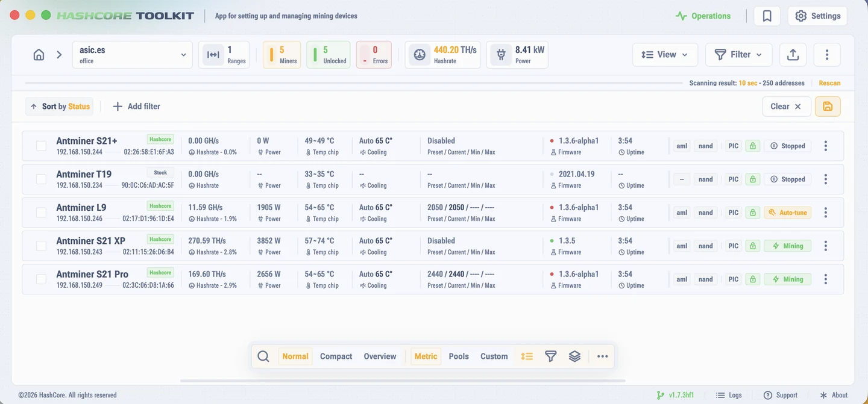
Task: Switch to Overview tab
Action: (380, 356)
